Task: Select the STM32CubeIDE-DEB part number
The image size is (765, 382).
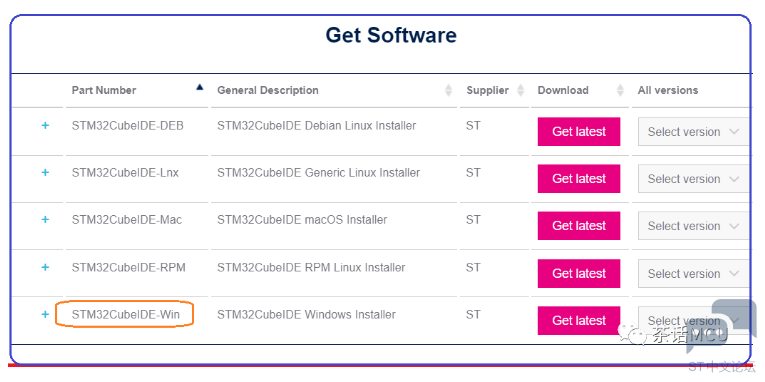Action: point(128,125)
